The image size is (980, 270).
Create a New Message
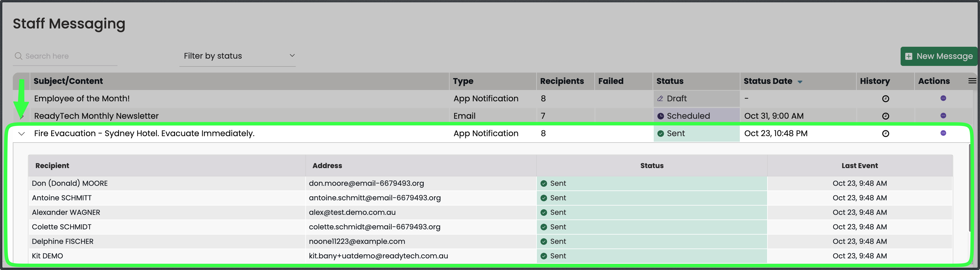[938, 56]
